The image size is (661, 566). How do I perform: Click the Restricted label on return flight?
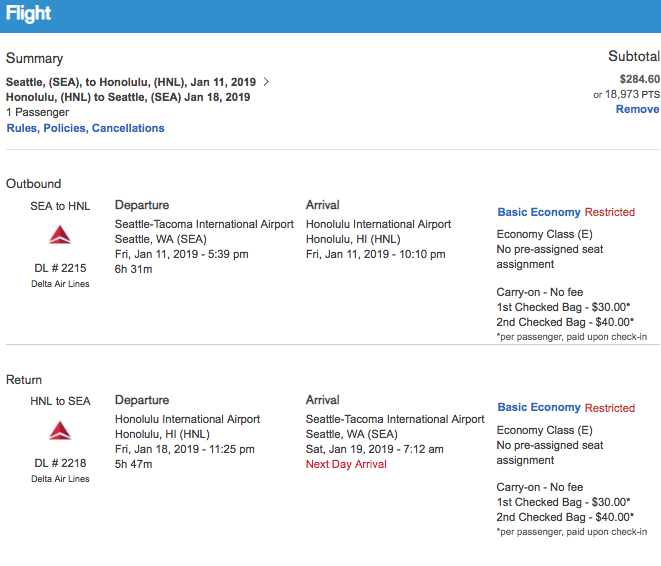[x=610, y=408]
